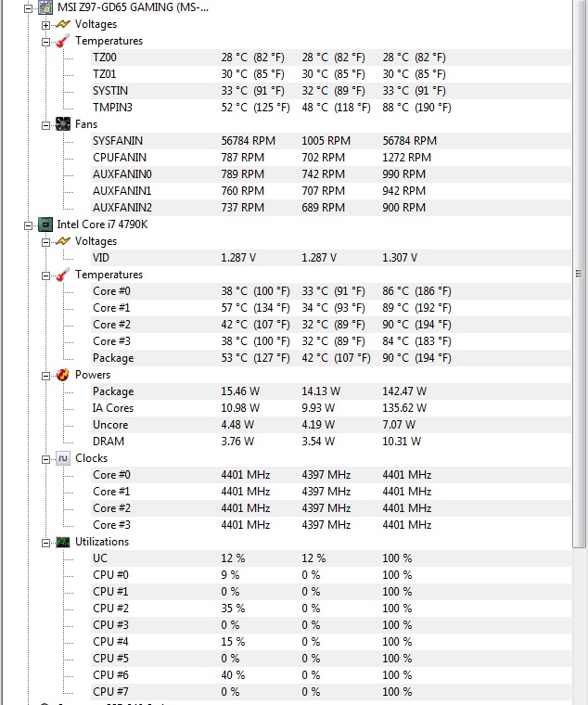Select the TZ01 temperature row
The width and height of the screenshot is (588, 705).
(331, 74)
